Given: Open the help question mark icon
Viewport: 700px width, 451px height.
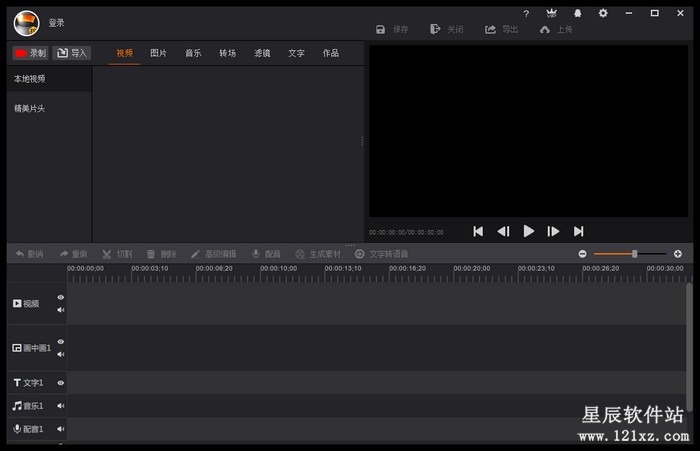Looking at the screenshot, I should coord(526,14).
